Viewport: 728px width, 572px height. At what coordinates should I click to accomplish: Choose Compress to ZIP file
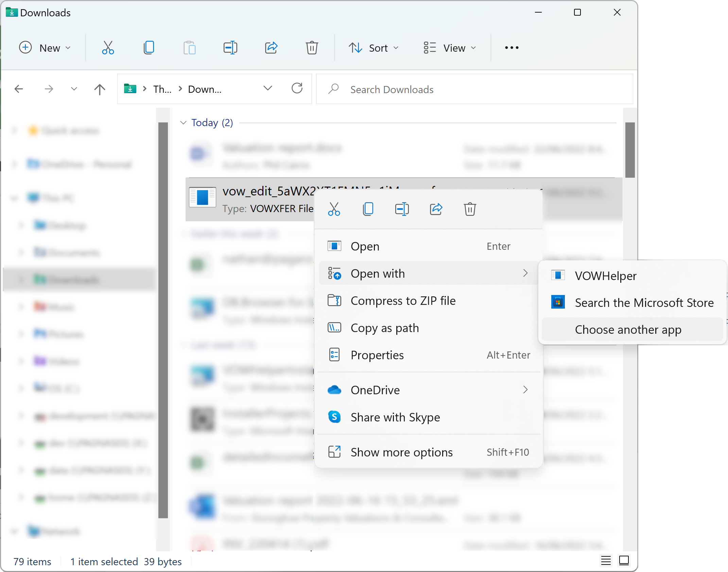pos(403,301)
